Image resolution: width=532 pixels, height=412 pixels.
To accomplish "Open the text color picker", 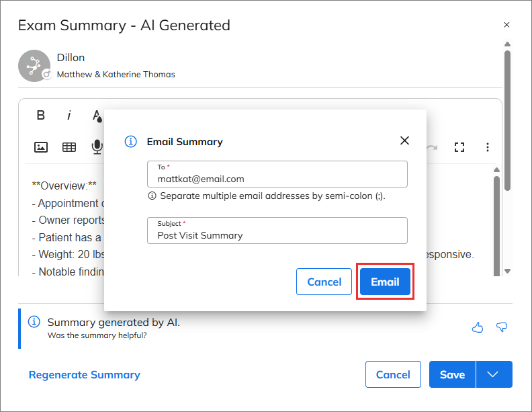I will [x=97, y=116].
